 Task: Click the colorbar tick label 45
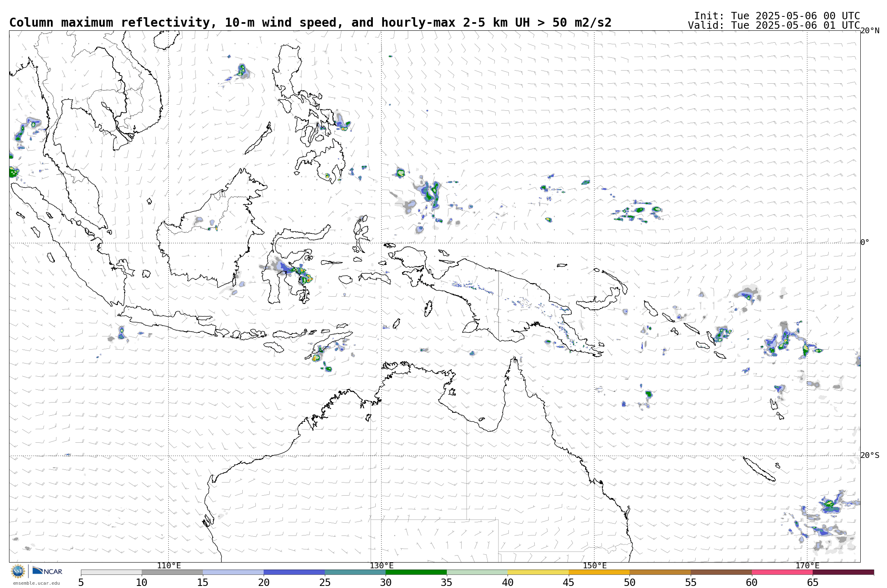point(569,583)
